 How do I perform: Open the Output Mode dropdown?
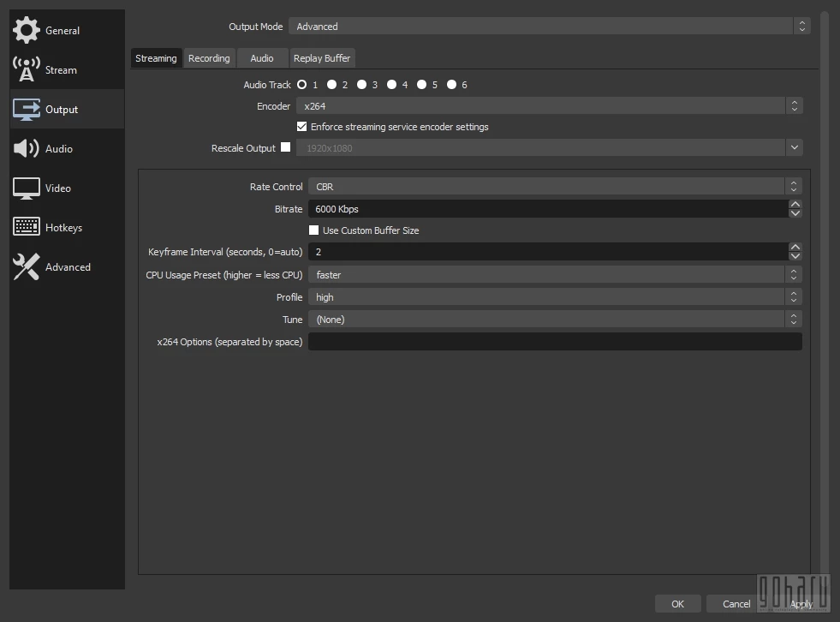(x=549, y=27)
